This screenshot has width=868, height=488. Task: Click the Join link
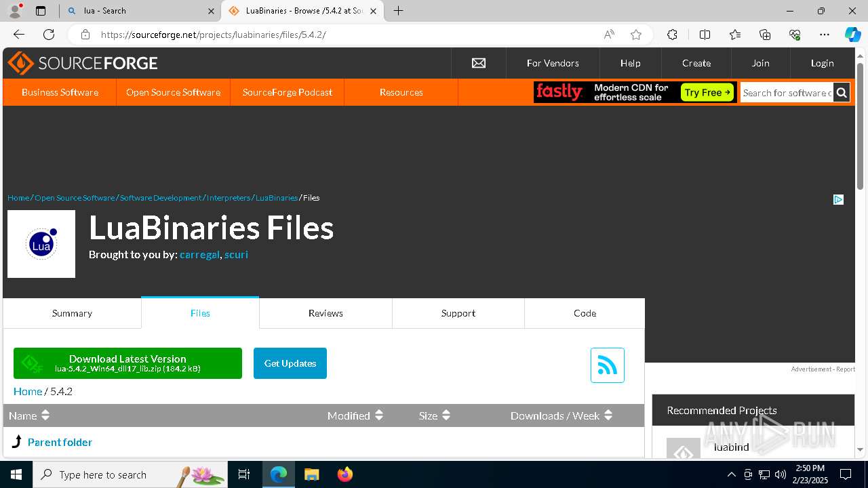tap(760, 63)
